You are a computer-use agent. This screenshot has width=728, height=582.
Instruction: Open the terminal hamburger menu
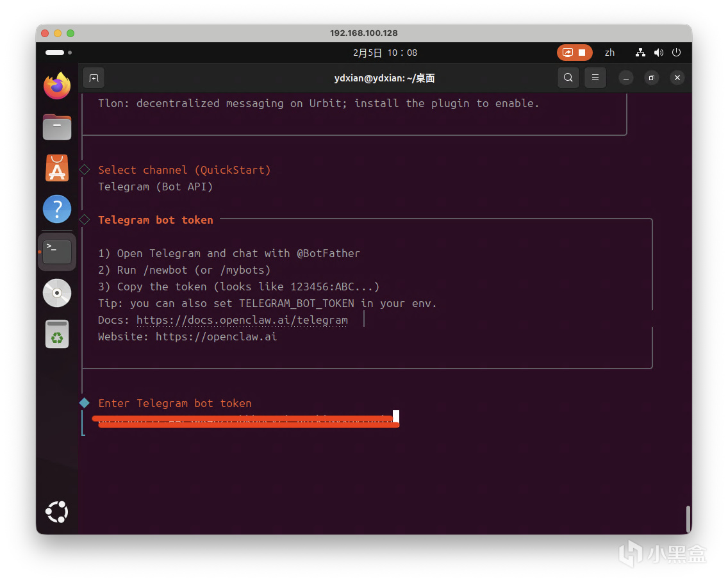(595, 78)
